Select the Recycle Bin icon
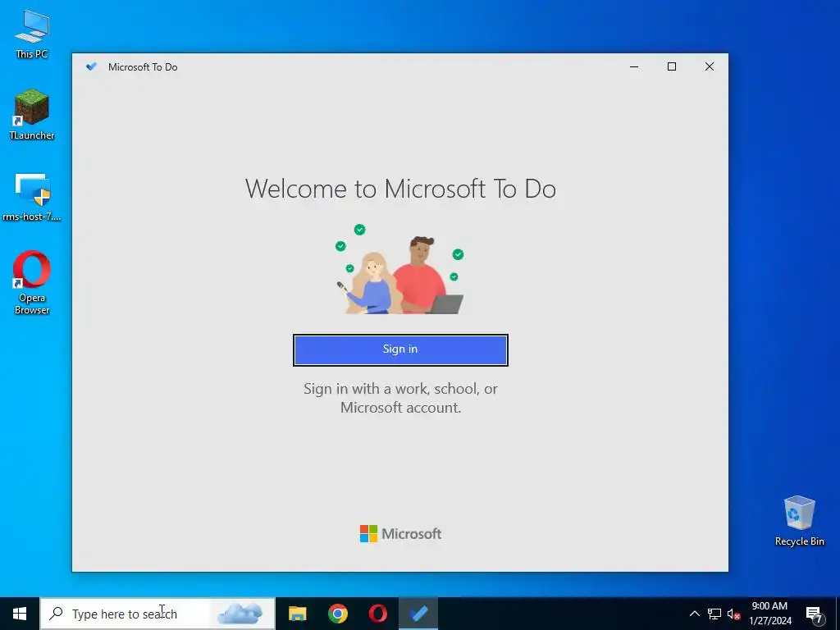Screen dimensions: 840x630 (x=799, y=521)
